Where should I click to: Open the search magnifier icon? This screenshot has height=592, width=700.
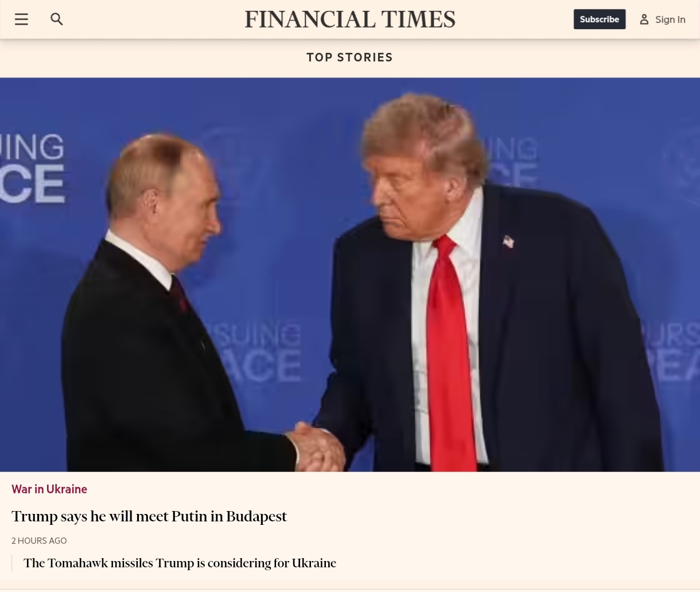56,19
